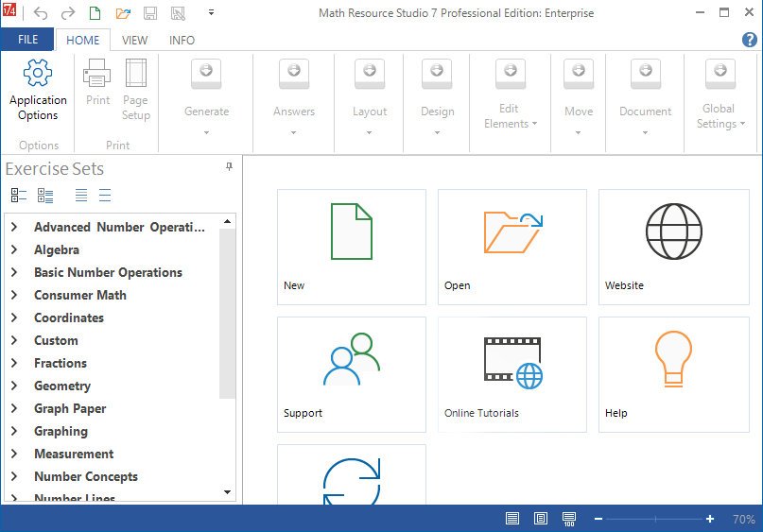Image resolution: width=763 pixels, height=532 pixels.
Task: Switch to the HOME ribbon tab
Action: [82, 40]
